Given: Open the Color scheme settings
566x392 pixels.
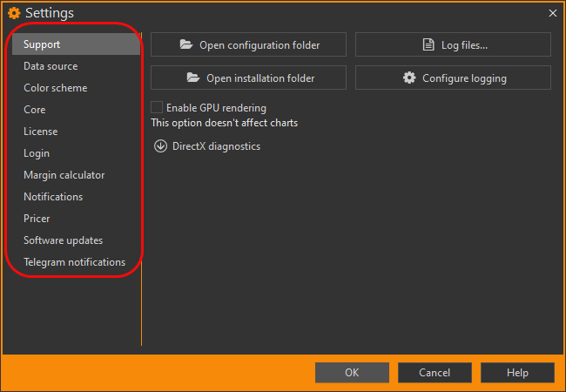Looking at the screenshot, I should 55,88.
